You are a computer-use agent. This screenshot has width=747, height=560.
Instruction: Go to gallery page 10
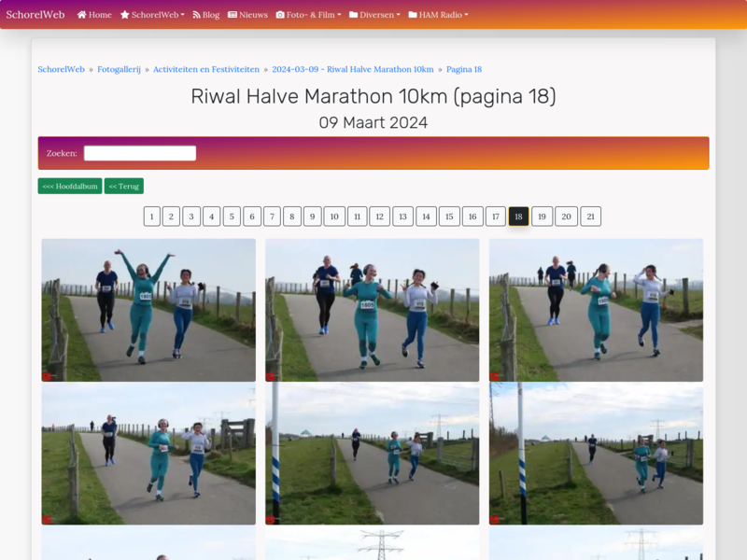point(334,217)
